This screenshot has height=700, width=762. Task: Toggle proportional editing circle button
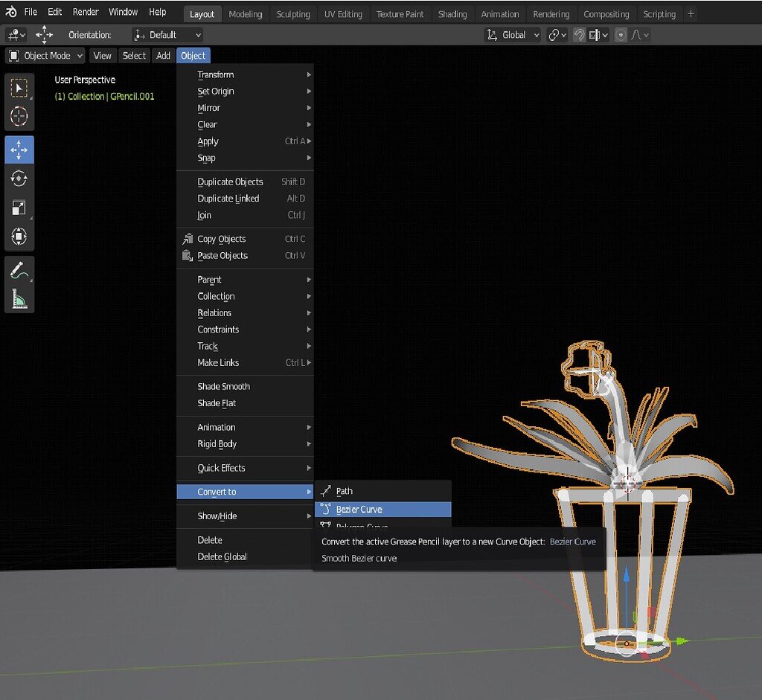tap(621, 35)
